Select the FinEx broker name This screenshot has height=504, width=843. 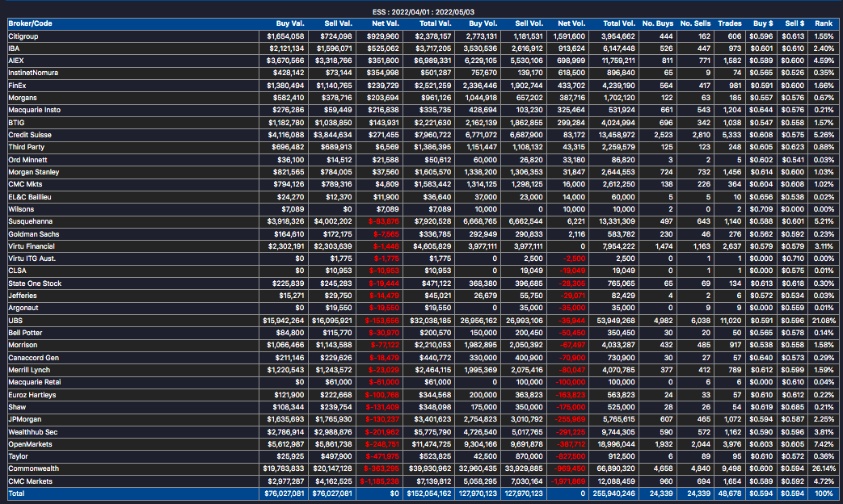click(17, 86)
